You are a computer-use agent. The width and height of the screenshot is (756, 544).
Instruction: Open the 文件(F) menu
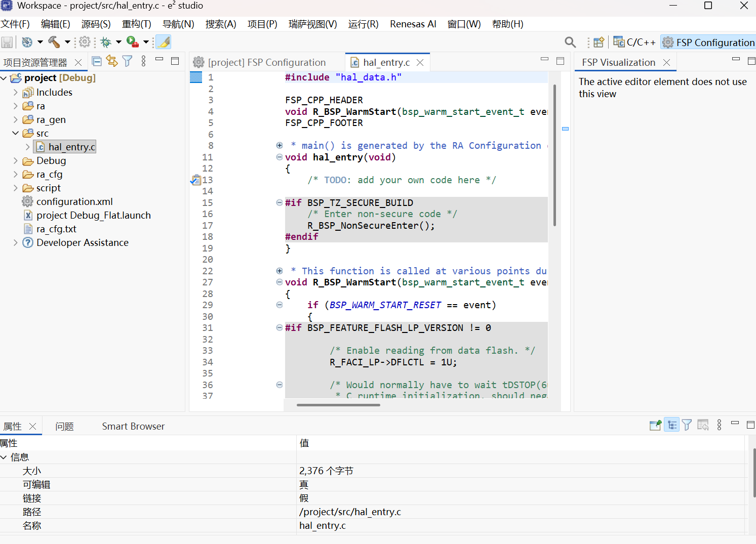15,24
